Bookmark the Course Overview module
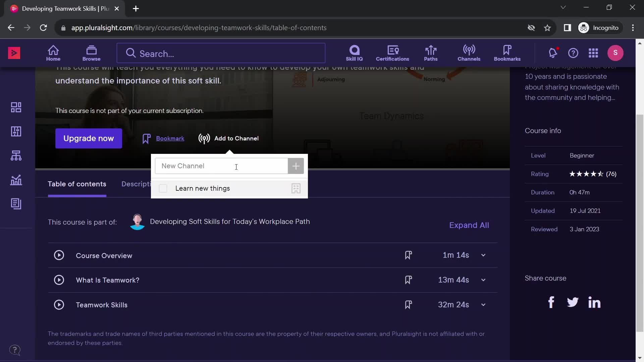Screen dimensions: 644x362 click(x=408, y=255)
